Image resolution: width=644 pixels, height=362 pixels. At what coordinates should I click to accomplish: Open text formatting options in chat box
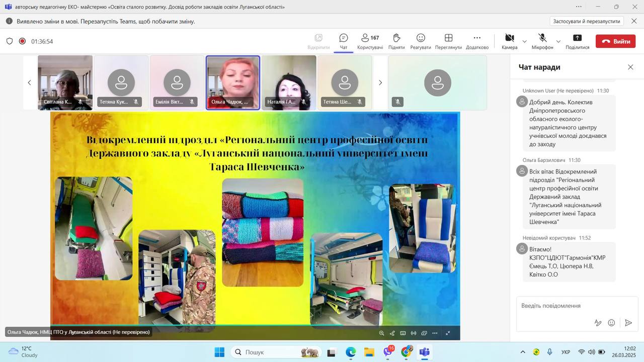pyautogui.click(x=598, y=323)
